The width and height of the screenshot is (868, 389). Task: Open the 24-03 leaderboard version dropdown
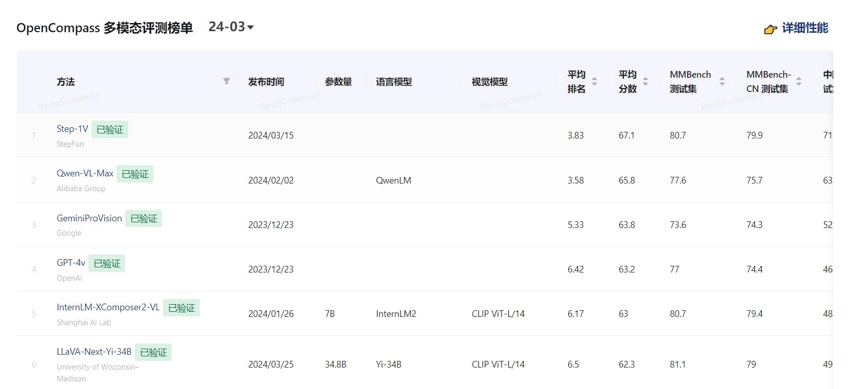pyautogui.click(x=231, y=27)
